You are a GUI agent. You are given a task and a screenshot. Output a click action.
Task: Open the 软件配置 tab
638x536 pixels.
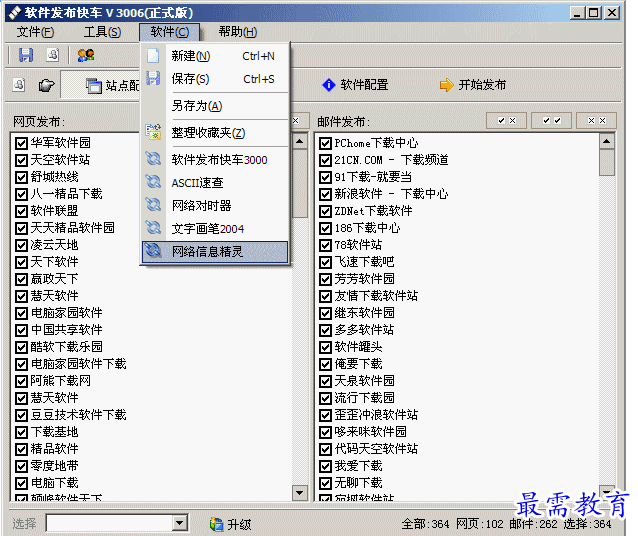355,85
